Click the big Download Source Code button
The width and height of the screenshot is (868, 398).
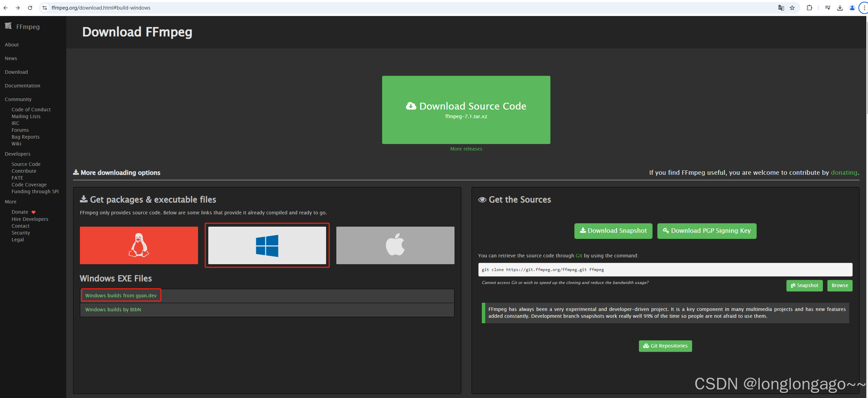(x=466, y=110)
